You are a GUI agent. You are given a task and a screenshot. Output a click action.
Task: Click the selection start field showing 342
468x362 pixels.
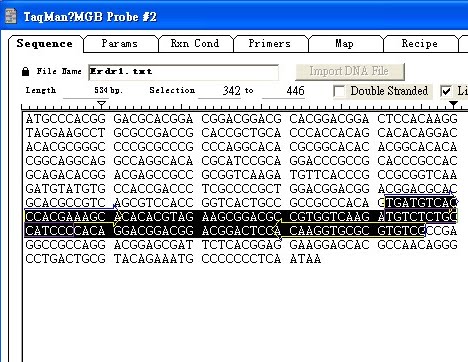220,91
